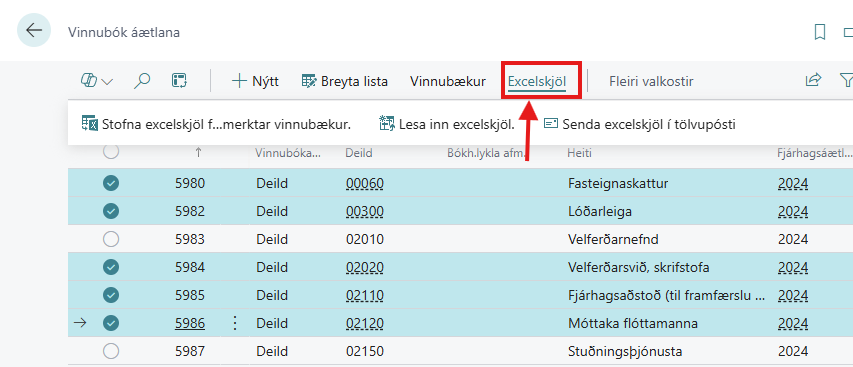Image resolution: width=853 pixels, height=367 pixels.
Task: Uncheck row 5980 Fasteignaskattur
Action: coord(111,183)
